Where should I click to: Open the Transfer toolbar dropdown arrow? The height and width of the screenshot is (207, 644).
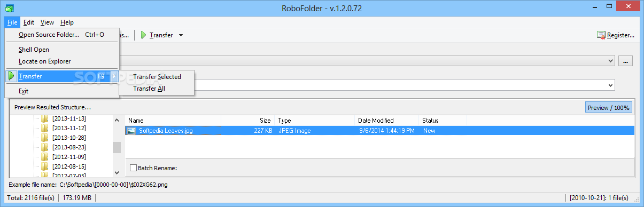[181, 35]
